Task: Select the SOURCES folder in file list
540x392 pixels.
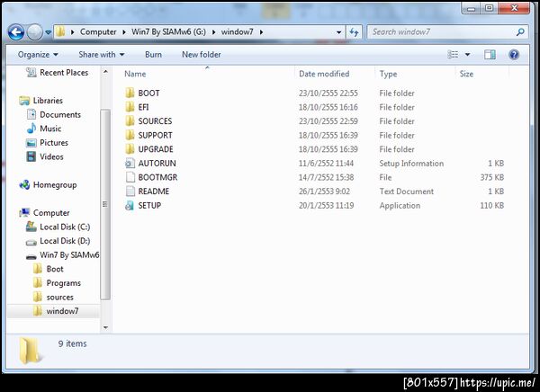Action: [155, 121]
